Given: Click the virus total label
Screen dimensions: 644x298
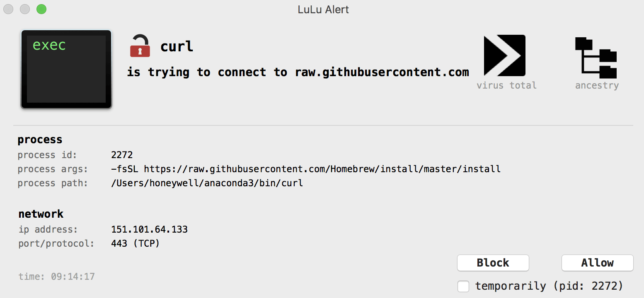Looking at the screenshot, I should [506, 86].
